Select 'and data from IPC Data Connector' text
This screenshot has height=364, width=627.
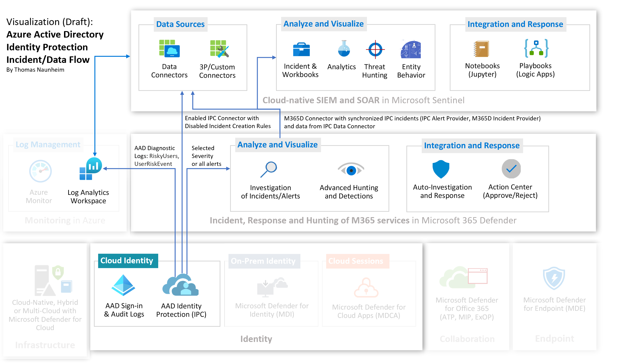tap(329, 126)
